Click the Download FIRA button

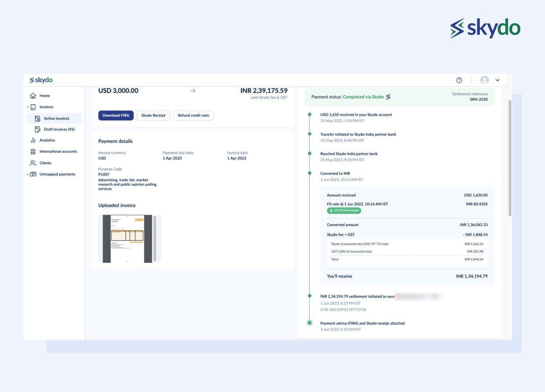[x=116, y=115]
